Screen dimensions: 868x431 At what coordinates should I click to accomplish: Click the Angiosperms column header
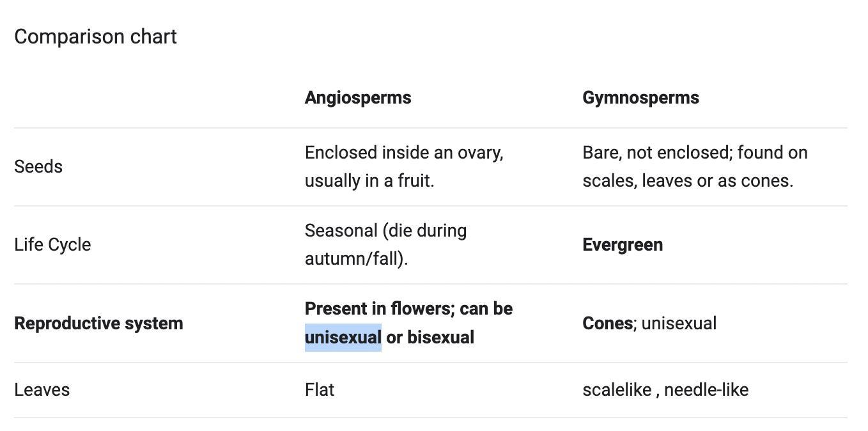(358, 97)
